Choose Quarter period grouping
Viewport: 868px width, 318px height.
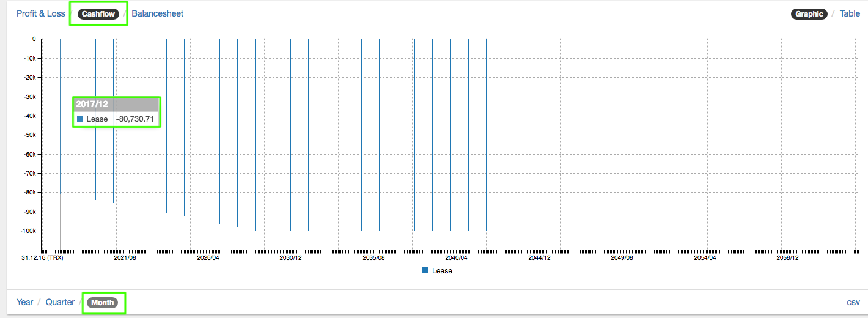point(60,302)
